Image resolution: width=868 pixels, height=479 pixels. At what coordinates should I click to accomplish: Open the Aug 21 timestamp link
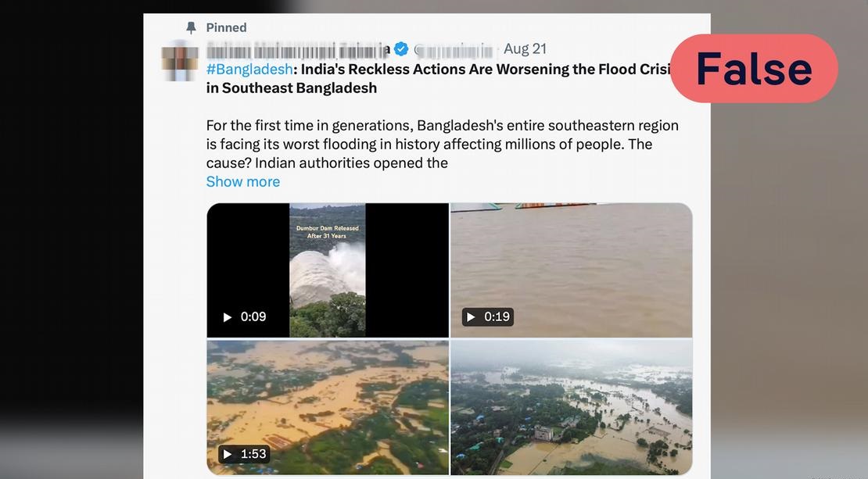(525, 49)
